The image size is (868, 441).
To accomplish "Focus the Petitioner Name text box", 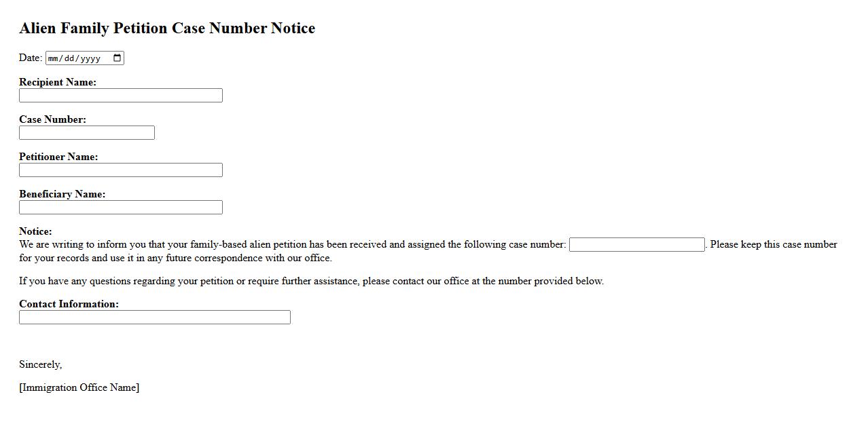I will (x=121, y=170).
